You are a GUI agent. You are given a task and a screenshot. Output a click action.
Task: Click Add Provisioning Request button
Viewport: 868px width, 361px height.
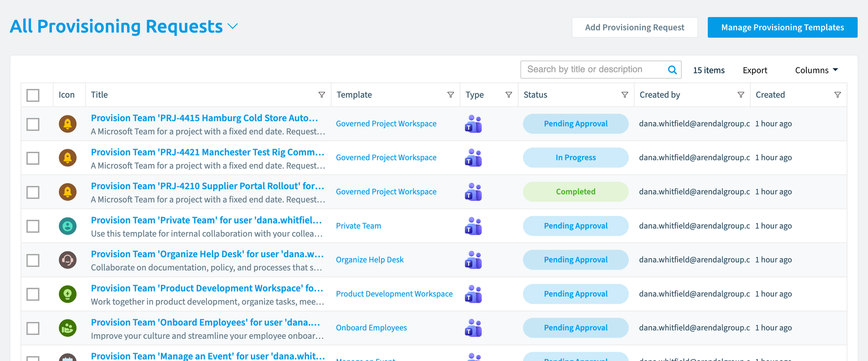point(635,27)
